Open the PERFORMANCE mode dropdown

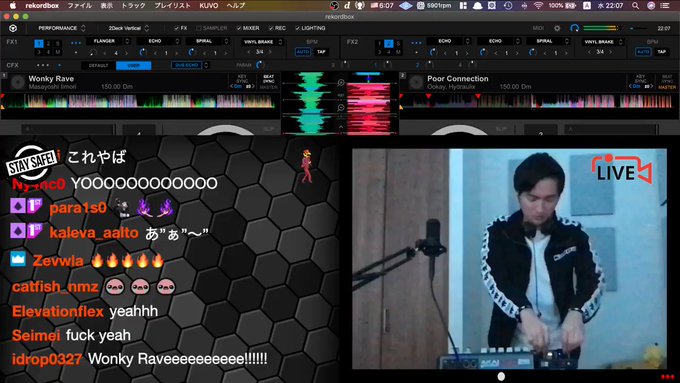coord(62,28)
